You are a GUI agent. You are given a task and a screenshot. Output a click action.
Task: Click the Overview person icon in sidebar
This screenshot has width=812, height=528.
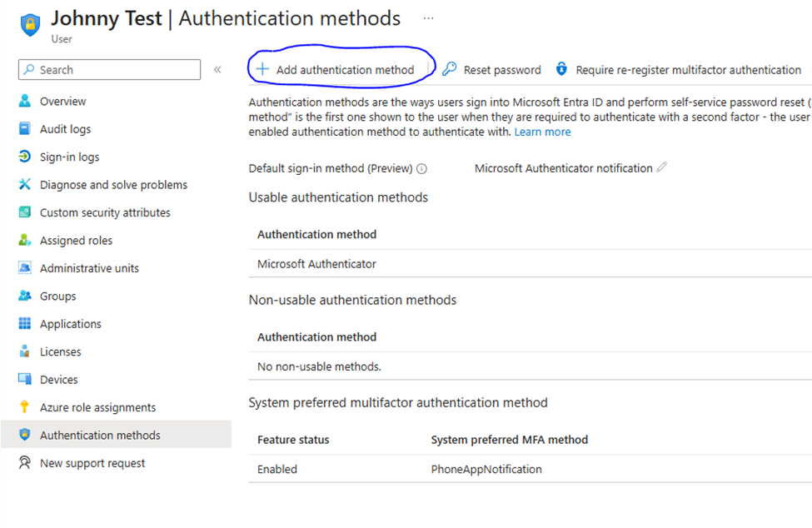pos(24,102)
